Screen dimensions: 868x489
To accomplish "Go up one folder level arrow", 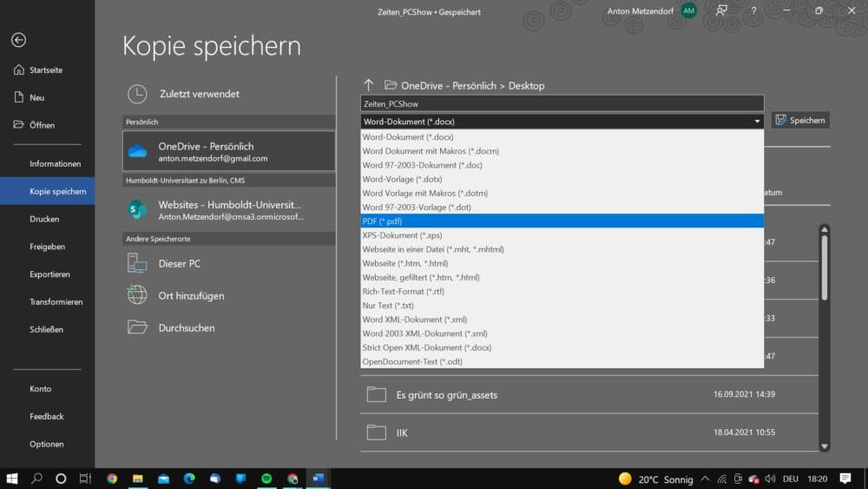I will 369,85.
